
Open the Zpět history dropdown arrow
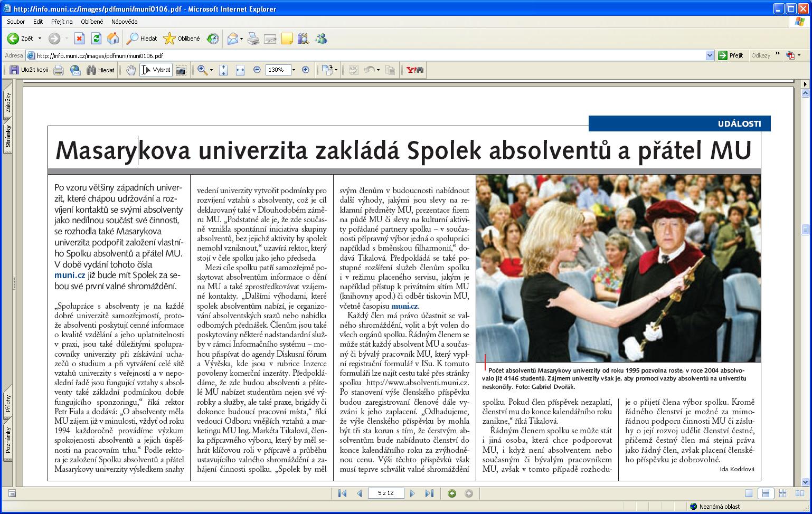[x=40, y=39]
